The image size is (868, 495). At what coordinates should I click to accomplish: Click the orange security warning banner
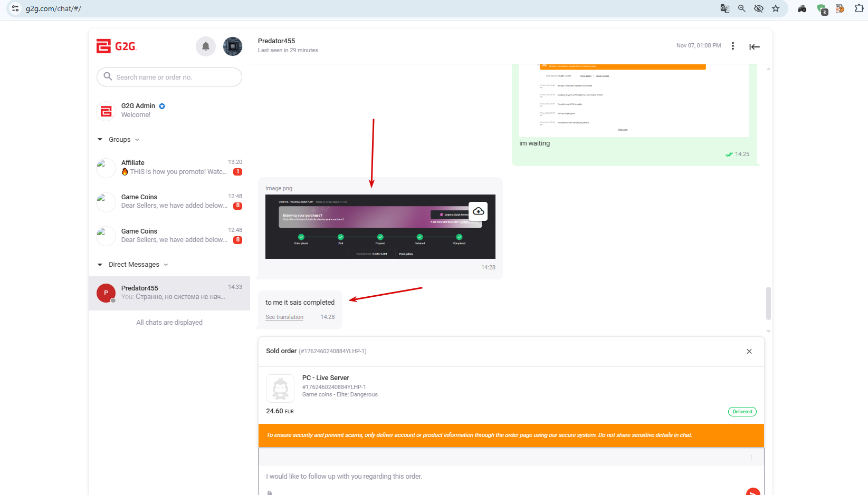coord(511,435)
